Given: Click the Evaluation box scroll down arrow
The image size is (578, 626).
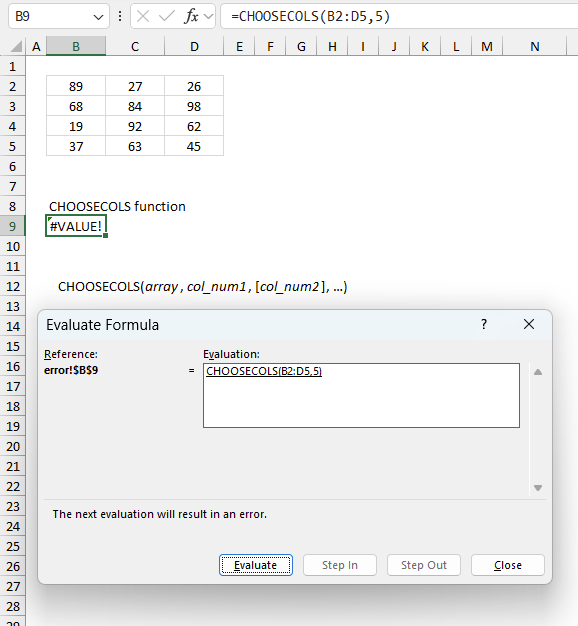Looking at the screenshot, I should pyautogui.click(x=538, y=488).
